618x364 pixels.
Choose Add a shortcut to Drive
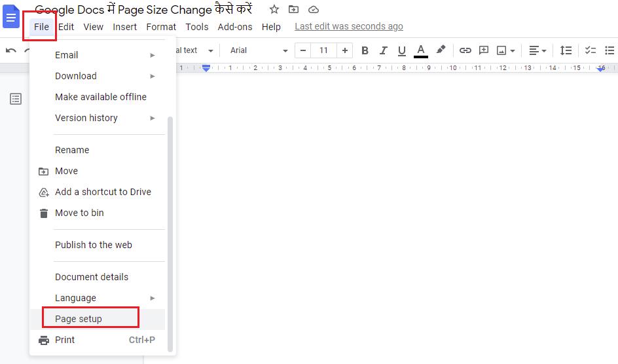[x=99, y=192]
